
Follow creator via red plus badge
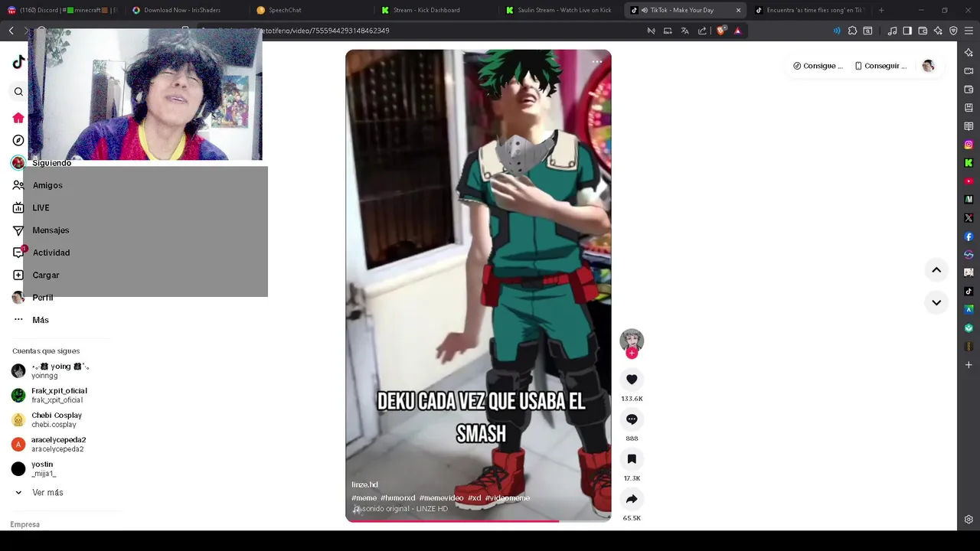(632, 354)
